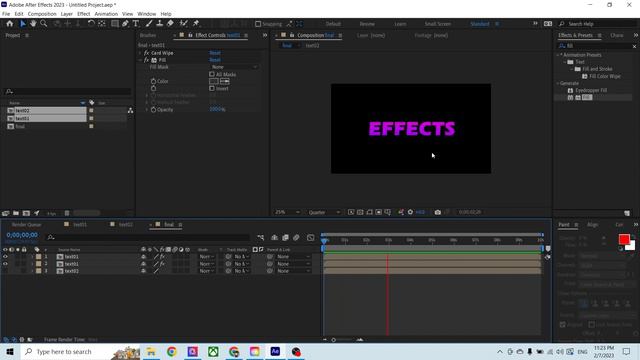Toggle fx switch on timeline layer 1
This screenshot has width=640, height=360.
coord(162,257)
